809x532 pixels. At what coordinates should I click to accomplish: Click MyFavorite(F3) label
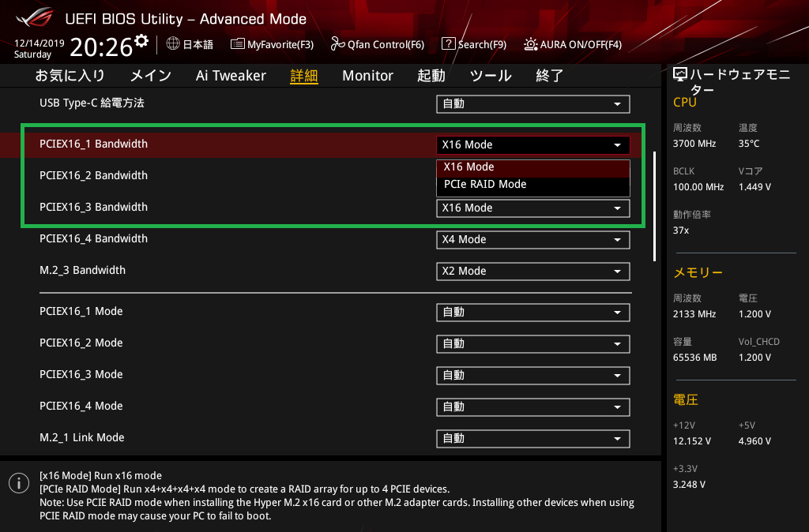(x=280, y=44)
